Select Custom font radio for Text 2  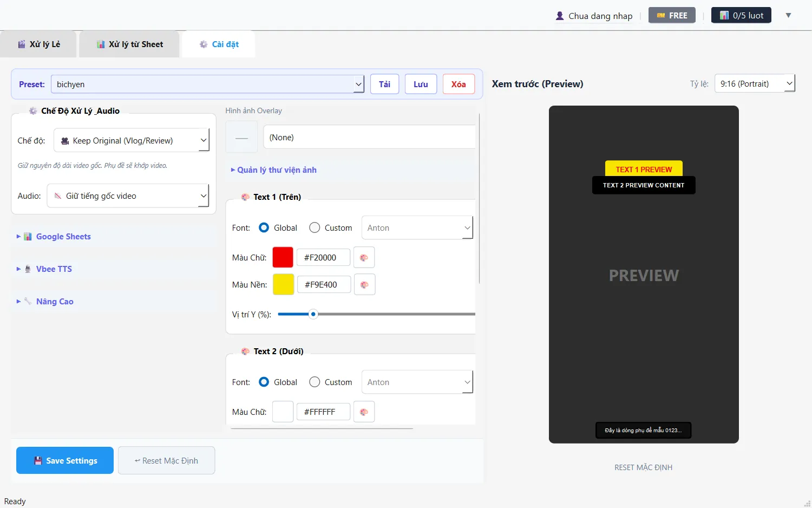tap(315, 382)
